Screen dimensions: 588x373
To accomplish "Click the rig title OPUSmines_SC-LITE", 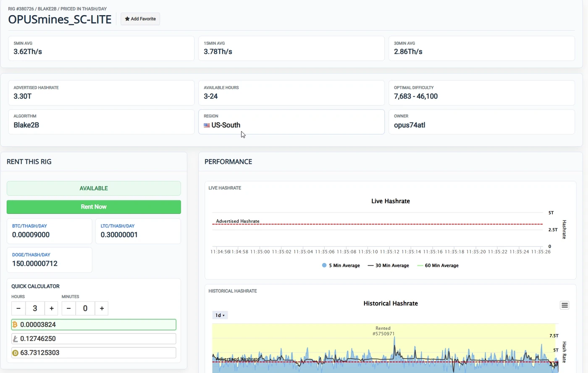I will click(60, 19).
